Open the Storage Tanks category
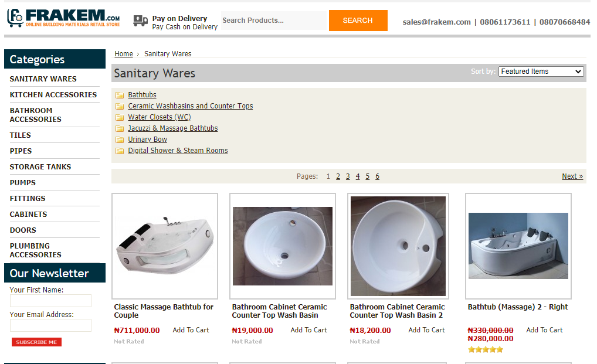This screenshot has width=597, height=364. [x=40, y=167]
